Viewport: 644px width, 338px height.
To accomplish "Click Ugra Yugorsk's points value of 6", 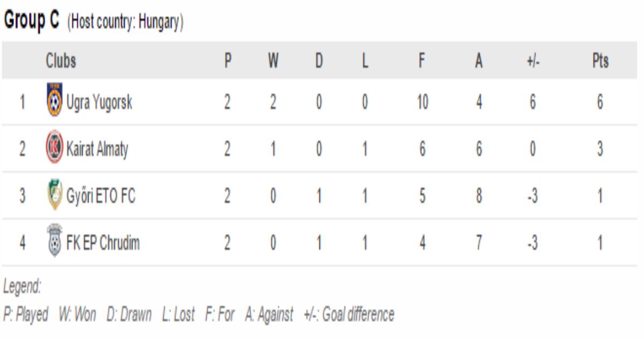I will pyautogui.click(x=600, y=102).
